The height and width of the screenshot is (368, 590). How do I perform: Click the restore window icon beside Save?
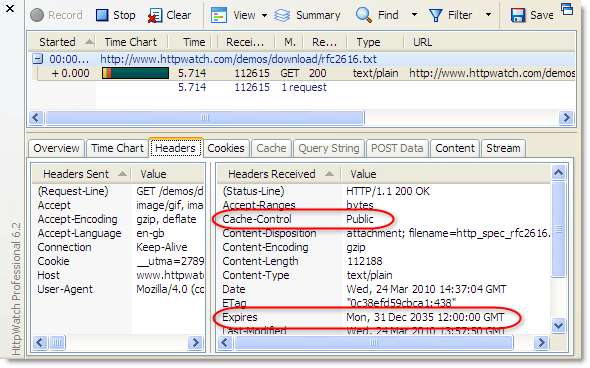(567, 9)
